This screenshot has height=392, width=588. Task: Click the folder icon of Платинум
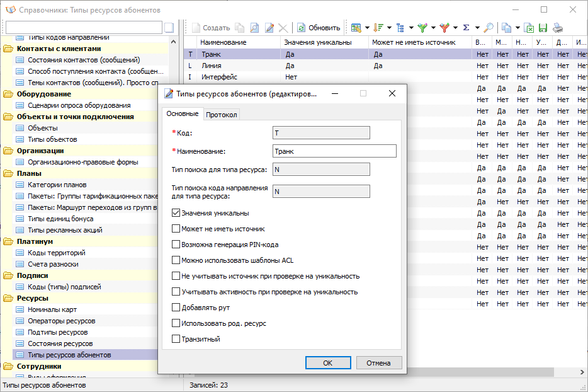pos(8,241)
